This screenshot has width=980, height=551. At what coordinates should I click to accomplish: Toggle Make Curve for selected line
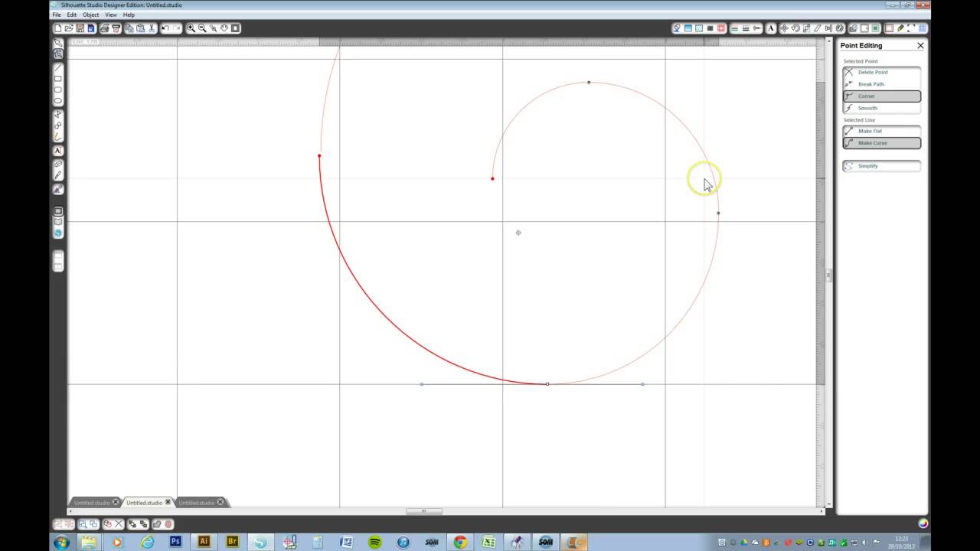[x=882, y=143]
